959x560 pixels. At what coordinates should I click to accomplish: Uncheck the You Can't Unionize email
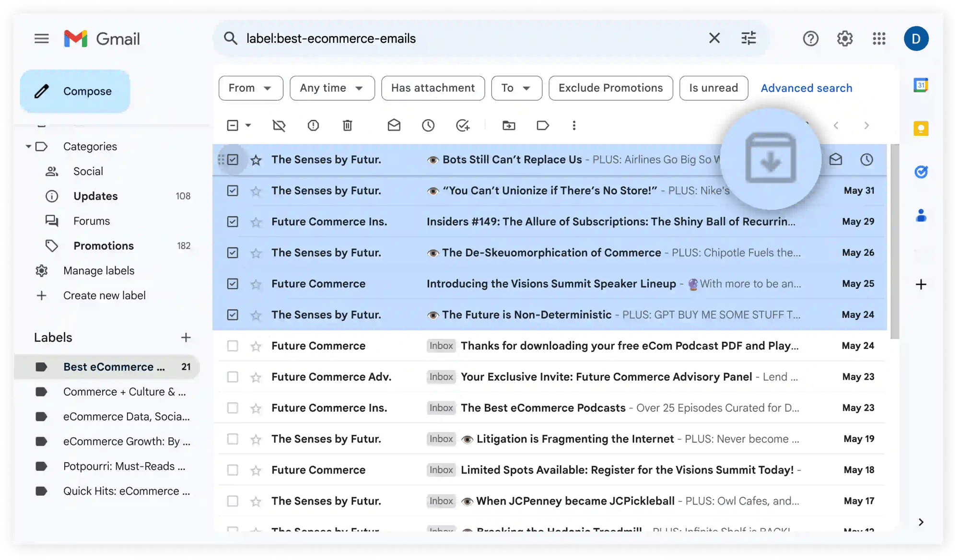pyautogui.click(x=233, y=191)
